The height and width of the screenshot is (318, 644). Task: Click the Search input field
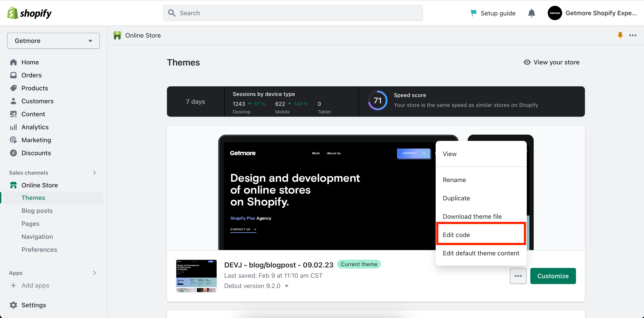point(293,13)
